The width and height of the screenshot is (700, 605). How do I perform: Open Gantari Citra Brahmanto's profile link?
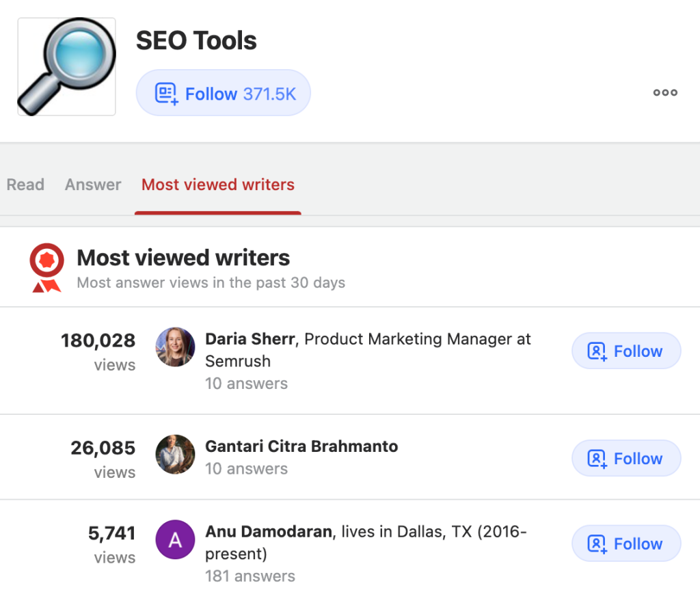pos(301,446)
